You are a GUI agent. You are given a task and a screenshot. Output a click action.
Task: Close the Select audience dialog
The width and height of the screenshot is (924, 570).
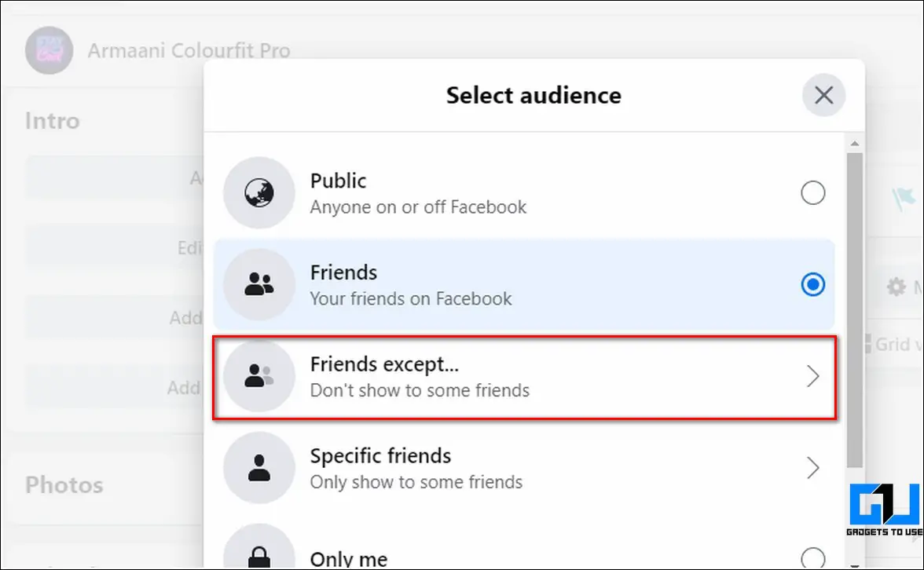point(823,95)
